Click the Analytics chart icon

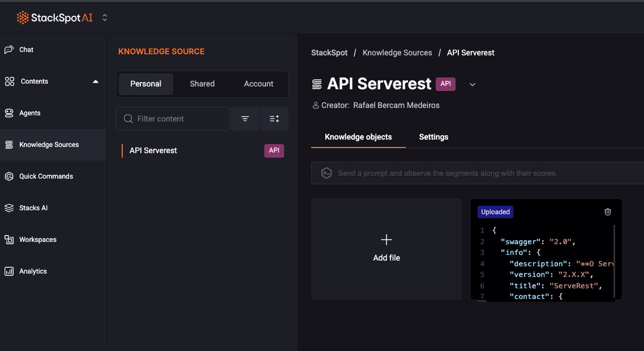(9, 271)
